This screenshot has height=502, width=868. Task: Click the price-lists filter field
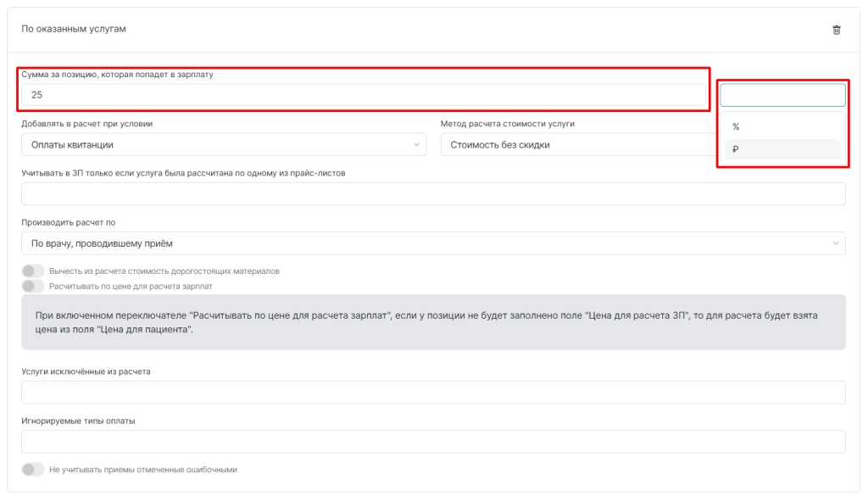433,194
